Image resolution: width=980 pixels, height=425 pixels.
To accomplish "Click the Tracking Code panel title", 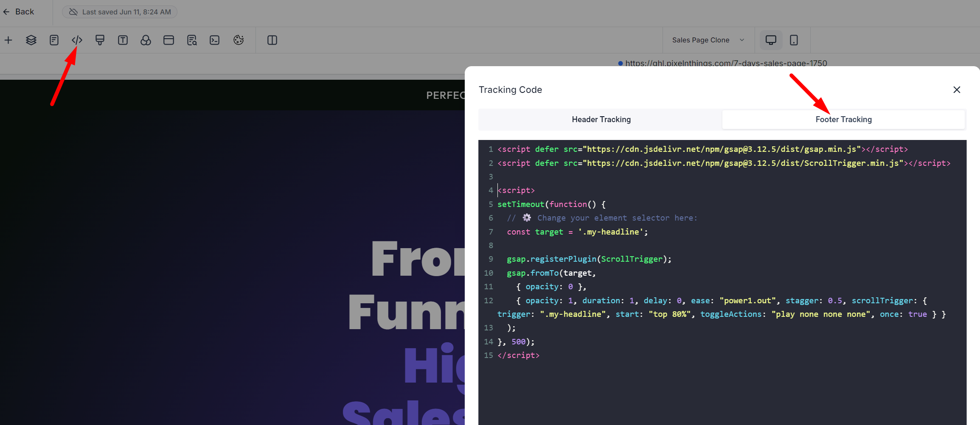I will 510,90.
